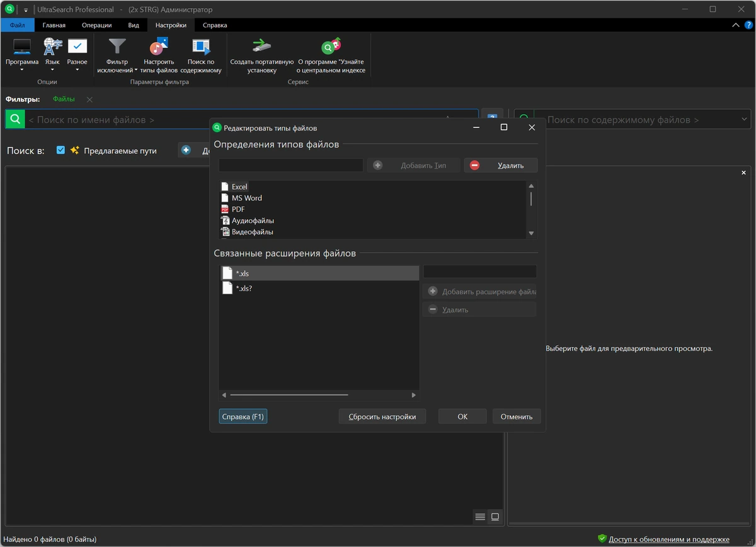756x547 pixels.
Task: Click Создать портативную установку USB icon
Action: 261,46
